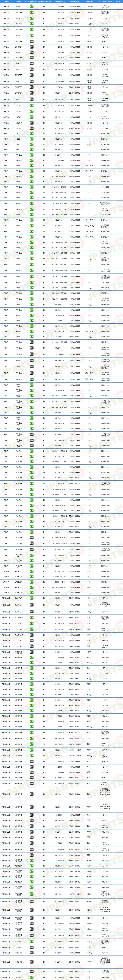
Task: Select the K9K 796, K9K 830 engine cell
Action: (105, 64)
